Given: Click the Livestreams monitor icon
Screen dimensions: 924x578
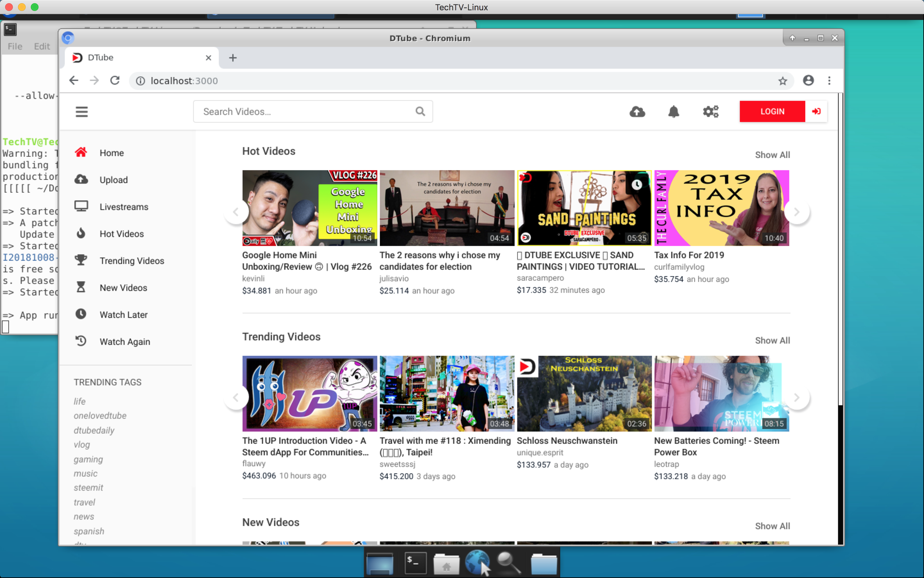Looking at the screenshot, I should point(81,206).
